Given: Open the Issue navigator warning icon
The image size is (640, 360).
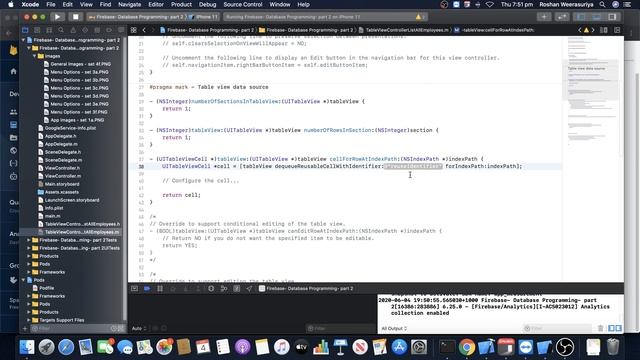Looking at the screenshot, I should point(73,30).
